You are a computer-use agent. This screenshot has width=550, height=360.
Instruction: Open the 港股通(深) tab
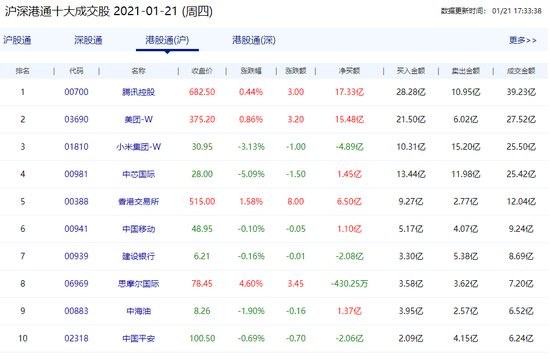(254, 40)
